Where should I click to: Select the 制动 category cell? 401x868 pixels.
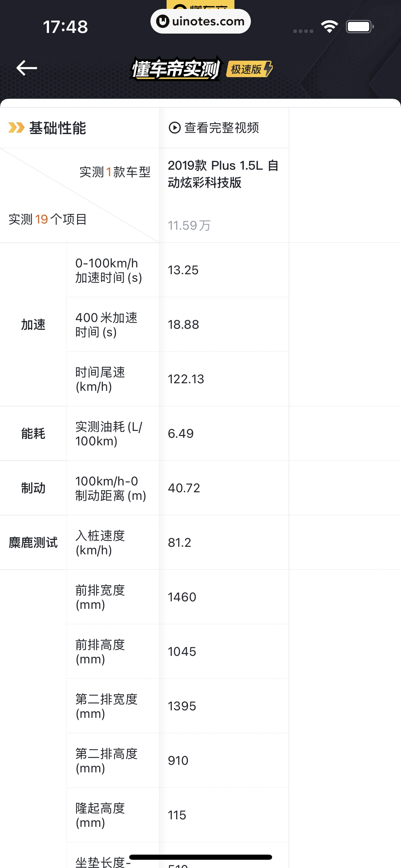pyautogui.click(x=33, y=488)
